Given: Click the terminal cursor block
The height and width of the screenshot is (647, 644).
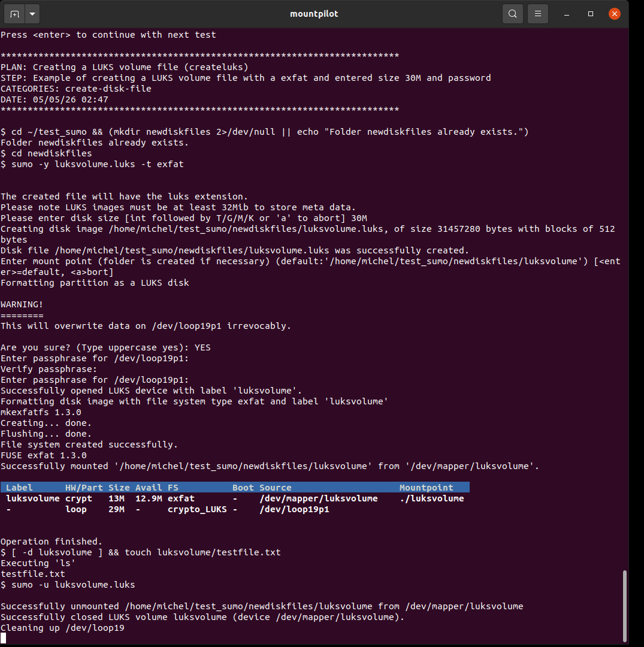Looking at the screenshot, I should (4, 639).
